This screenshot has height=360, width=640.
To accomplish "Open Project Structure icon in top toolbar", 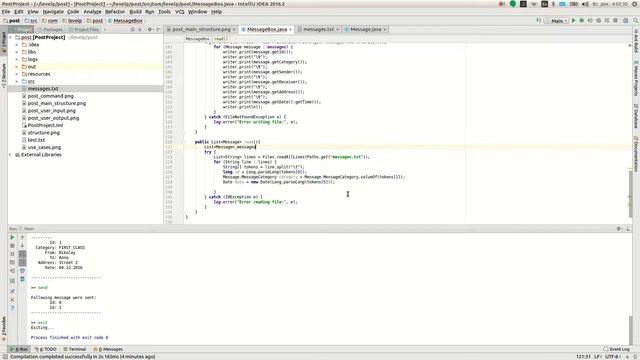I will tap(625, 20).
